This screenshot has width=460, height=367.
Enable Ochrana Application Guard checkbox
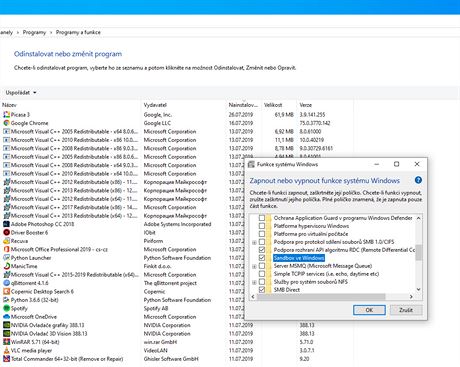point(262,218)
